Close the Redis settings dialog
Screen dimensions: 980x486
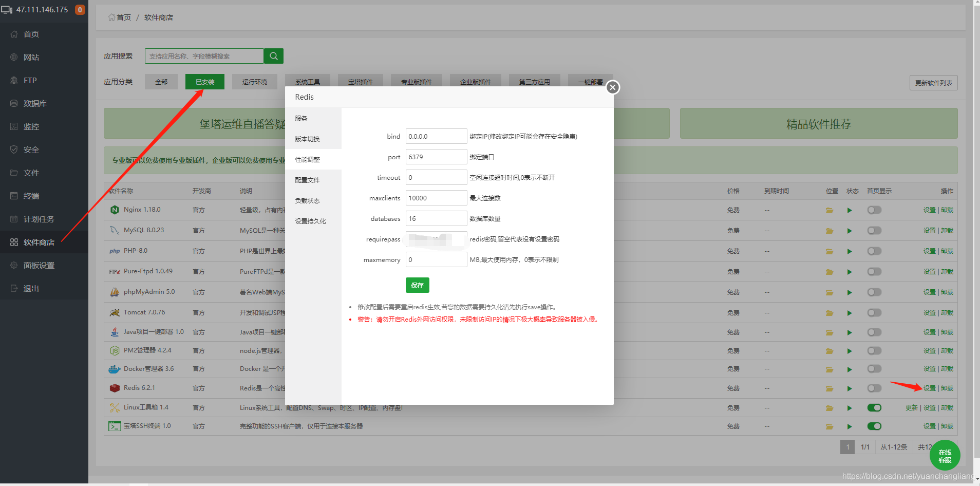[x=612, y=87]
